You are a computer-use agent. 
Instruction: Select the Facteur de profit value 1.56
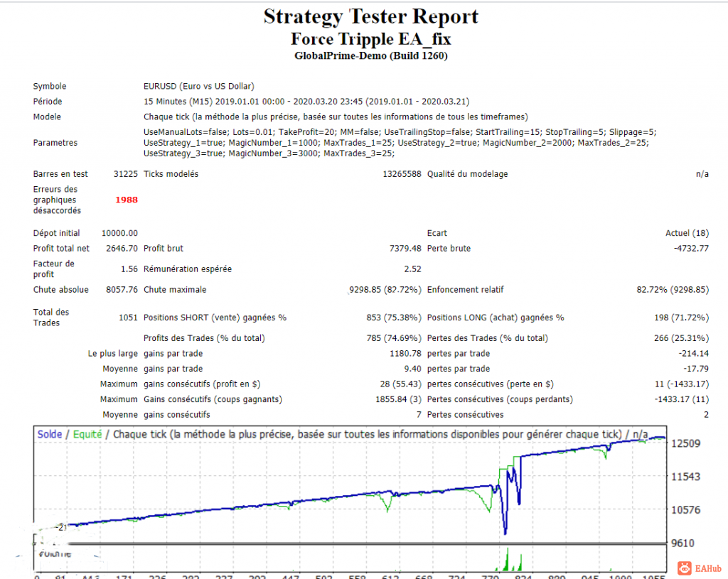(x=129, y=269)
